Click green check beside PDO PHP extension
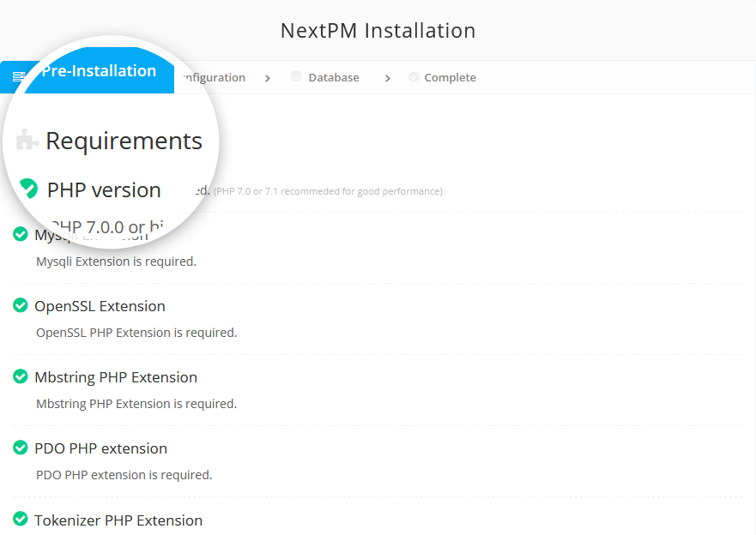756x535 pixels. point(21,448)
